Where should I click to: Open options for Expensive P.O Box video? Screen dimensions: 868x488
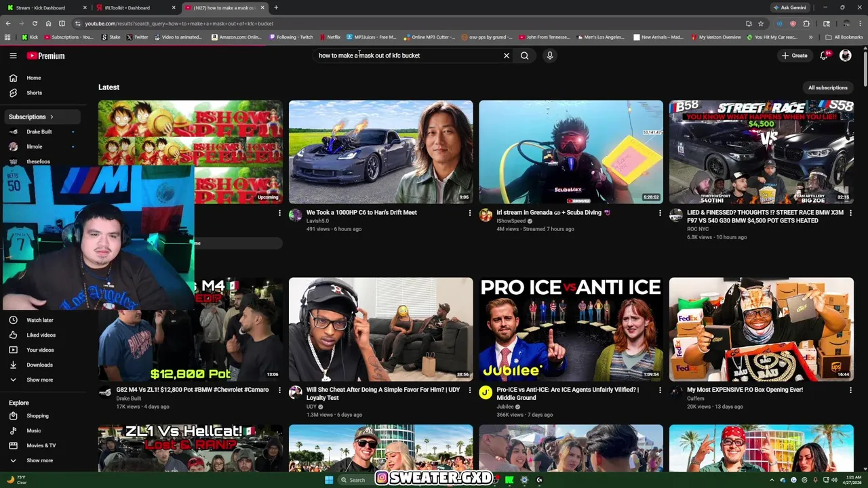click(850, 390)
